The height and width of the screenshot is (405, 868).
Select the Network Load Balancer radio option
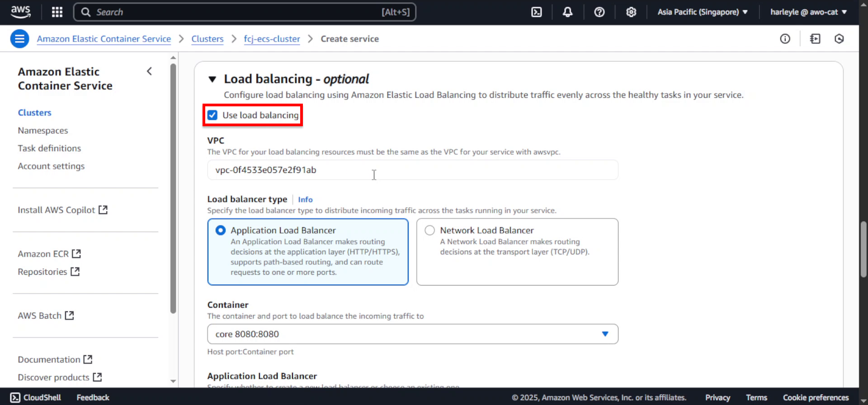click(x=430, y=230)
